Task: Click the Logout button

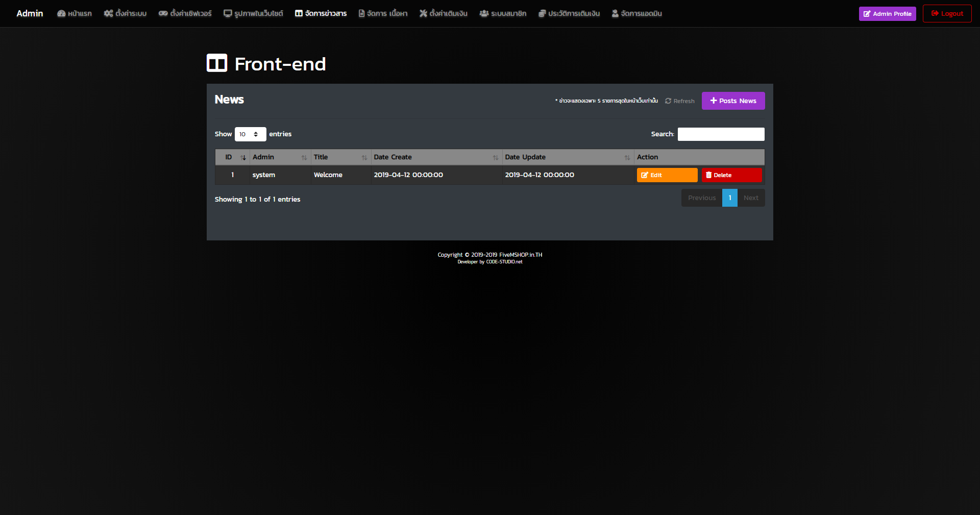Action: coord(947,14)
